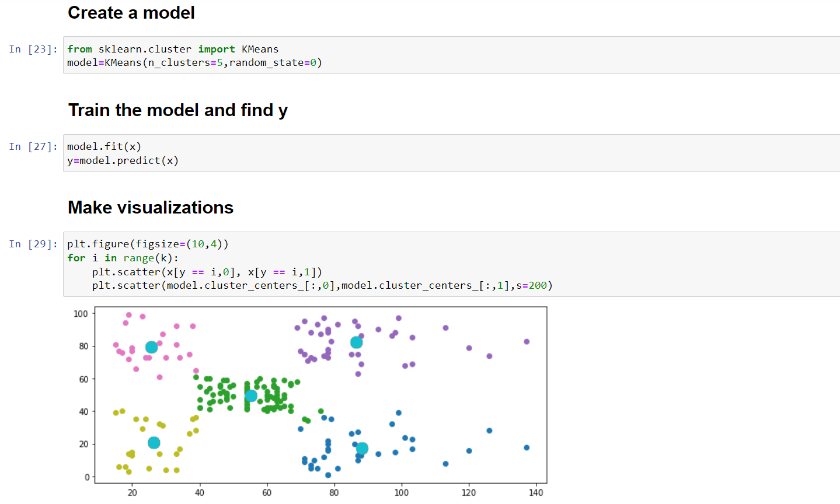Image resolution: width=840 pixels, height=504 pixels.
Task: Select the In [23] cell prompt
Action: click(x=33, y=49)
